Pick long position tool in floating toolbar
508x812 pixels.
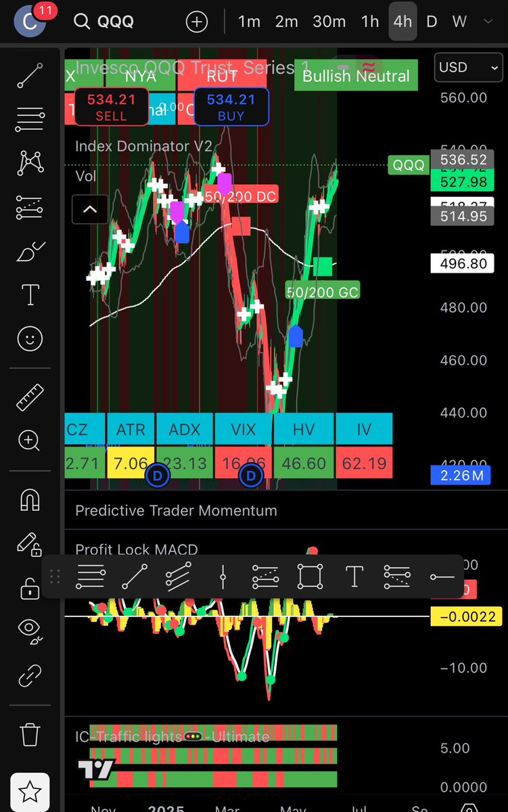(266, 577)
